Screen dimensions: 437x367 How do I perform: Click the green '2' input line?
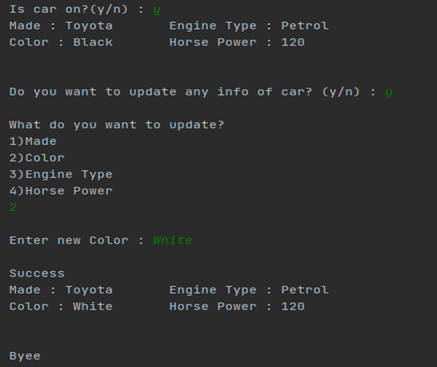click(x=13, y=207)
